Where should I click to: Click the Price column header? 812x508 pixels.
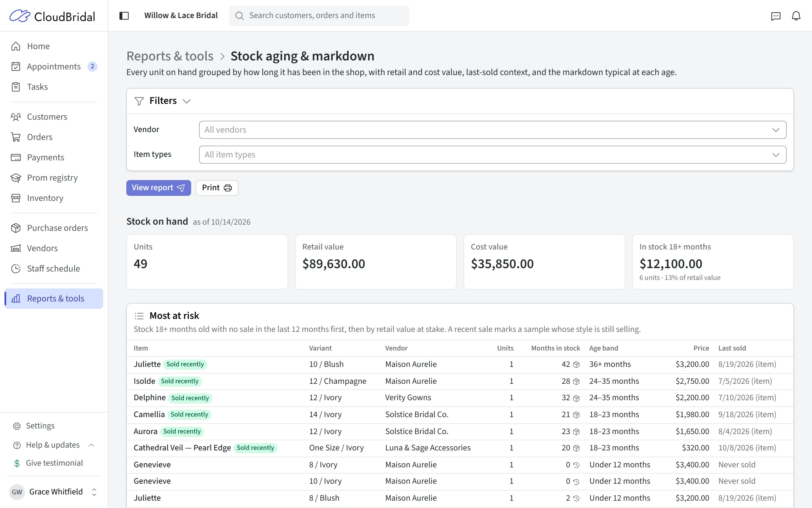(x=701, y=348)
